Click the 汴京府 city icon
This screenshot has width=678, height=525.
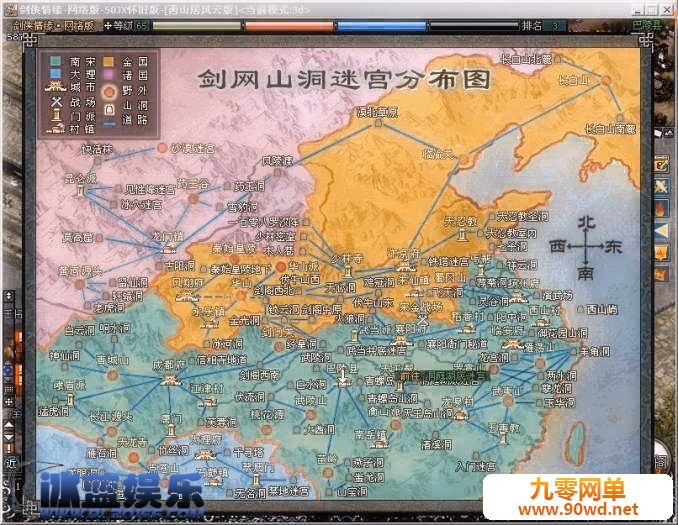(x=405, y=266)
